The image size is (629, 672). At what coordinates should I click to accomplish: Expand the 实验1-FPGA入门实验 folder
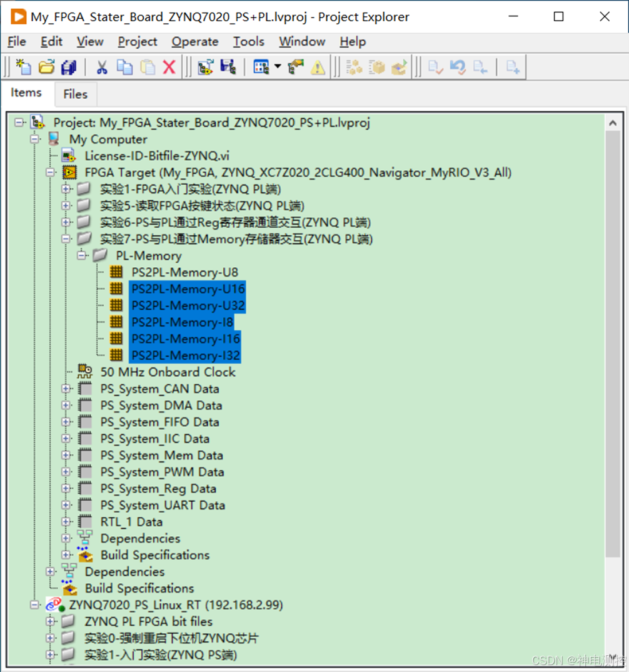click(x=66, y=189)
